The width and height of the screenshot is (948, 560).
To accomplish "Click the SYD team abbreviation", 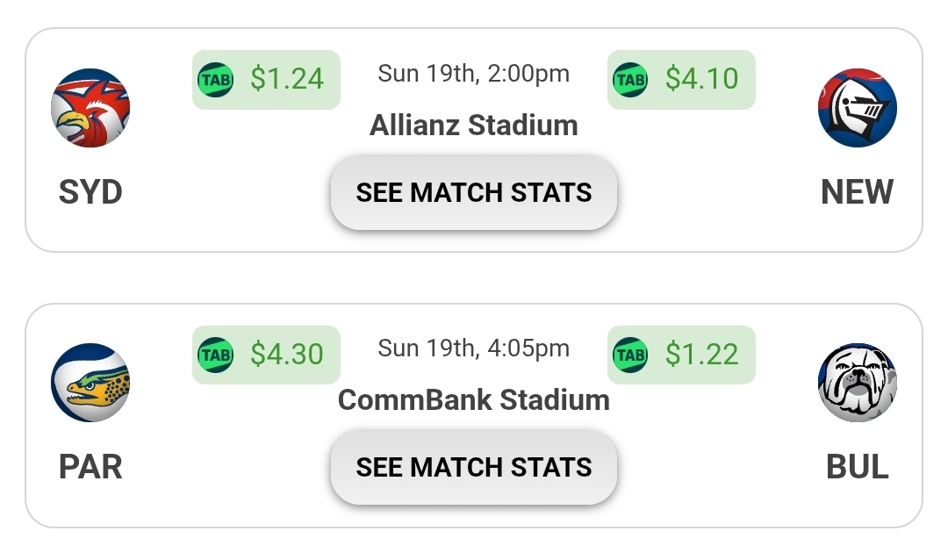I will tap(90, 192).
